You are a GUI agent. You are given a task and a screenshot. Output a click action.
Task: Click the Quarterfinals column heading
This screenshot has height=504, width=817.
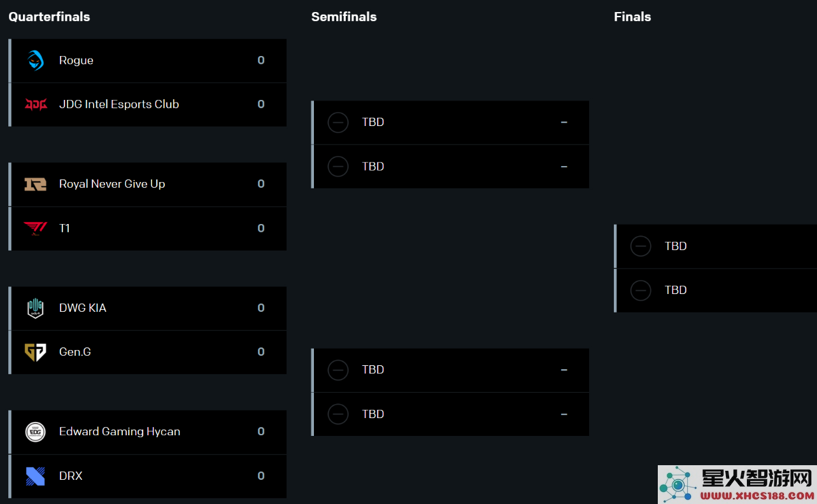(49, 17)
